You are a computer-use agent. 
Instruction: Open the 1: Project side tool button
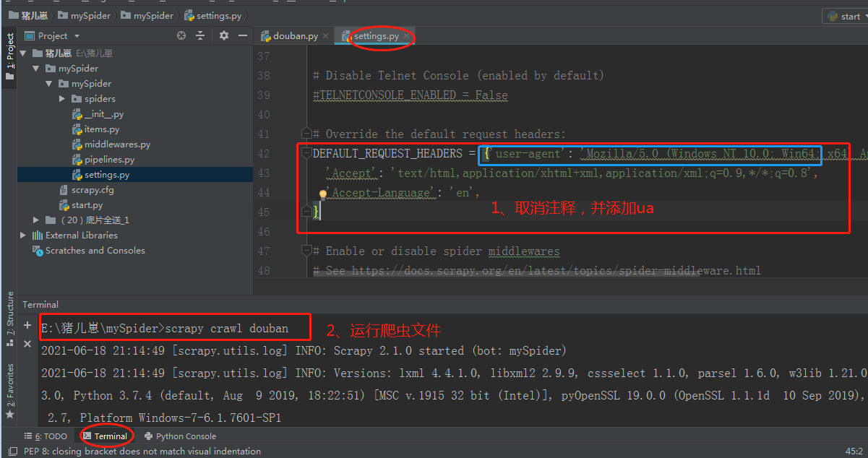tap(10, 55)
